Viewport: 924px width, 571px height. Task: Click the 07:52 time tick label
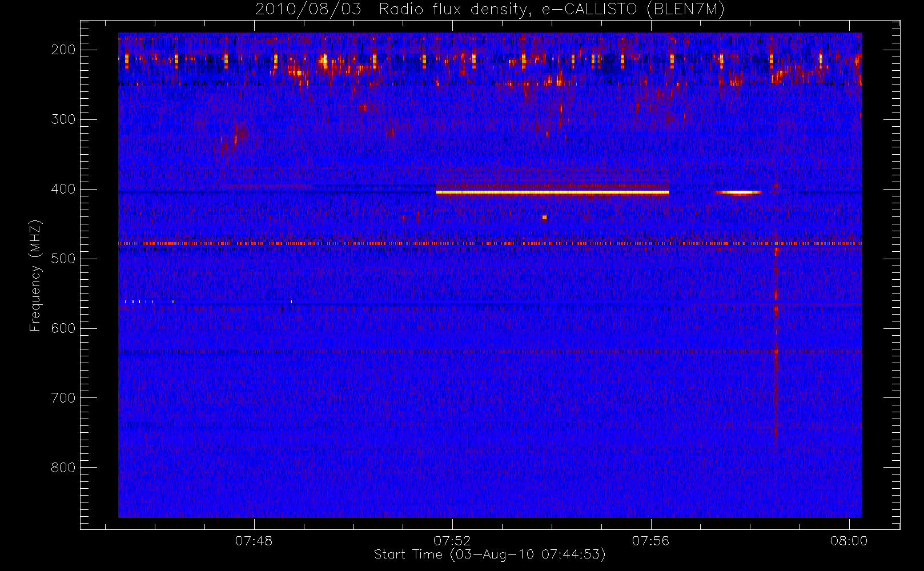click(452, 541)
